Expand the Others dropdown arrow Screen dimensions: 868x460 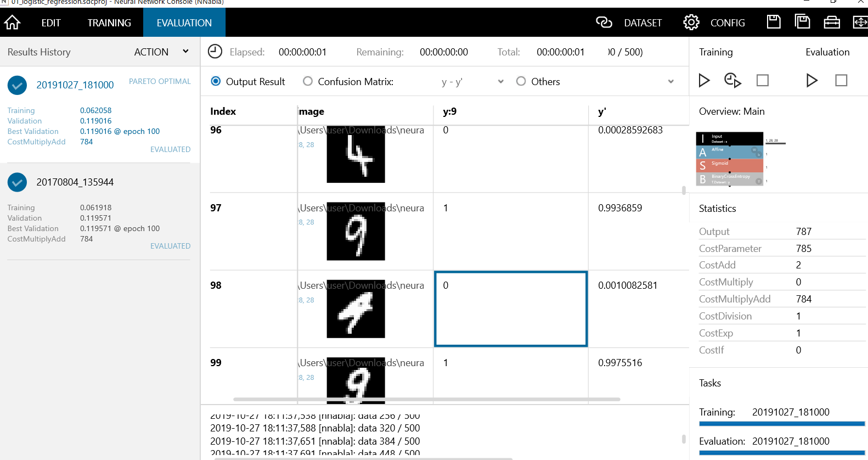click(670, 82)
